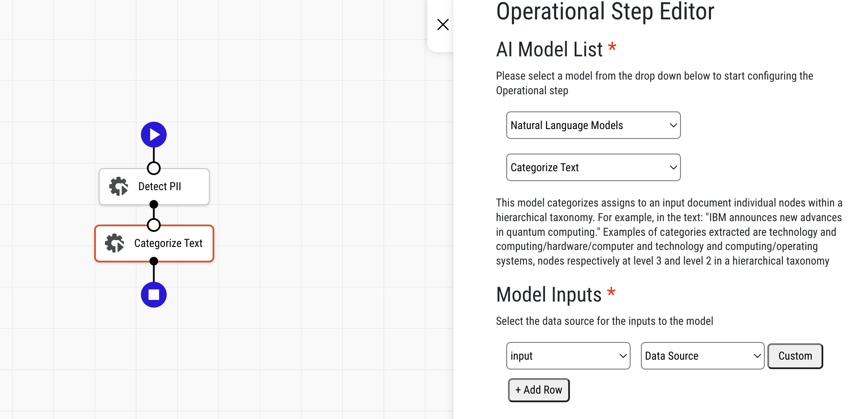The width and height of the screenshot is (868, 419).
Task: Open the Data Source dropdown
Action: click(x=702, y=356)
